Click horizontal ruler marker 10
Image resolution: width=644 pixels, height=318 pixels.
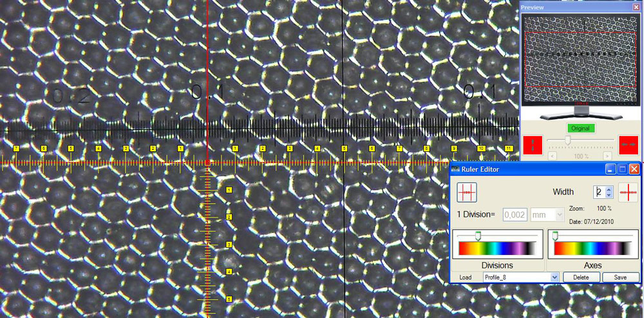click(x=481, y=148)
